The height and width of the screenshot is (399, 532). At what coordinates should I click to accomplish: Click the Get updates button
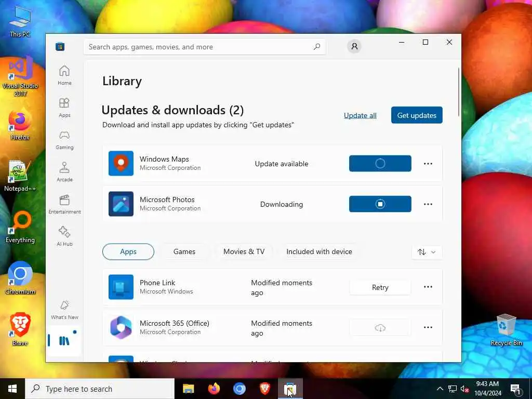click(x=417, y=115)
